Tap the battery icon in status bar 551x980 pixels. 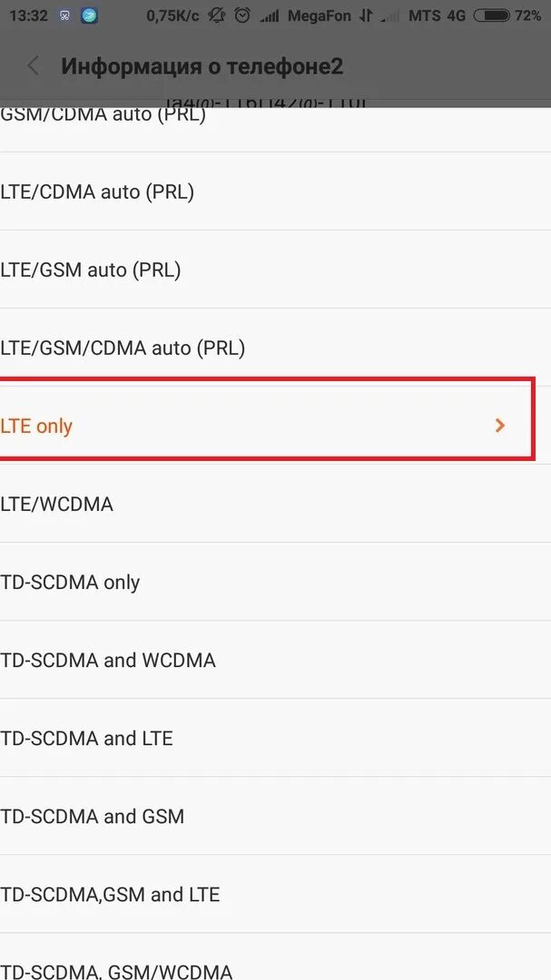click(x=491, y=15)
